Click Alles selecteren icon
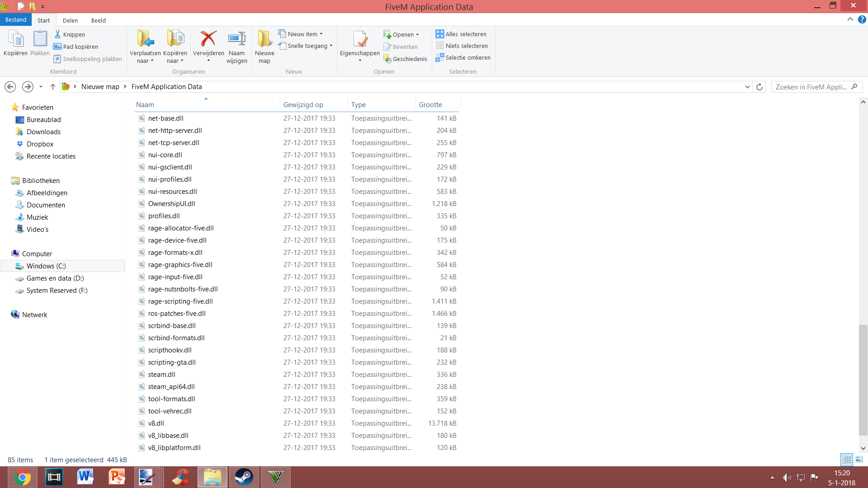868x488 pixels. pos(440,34)
